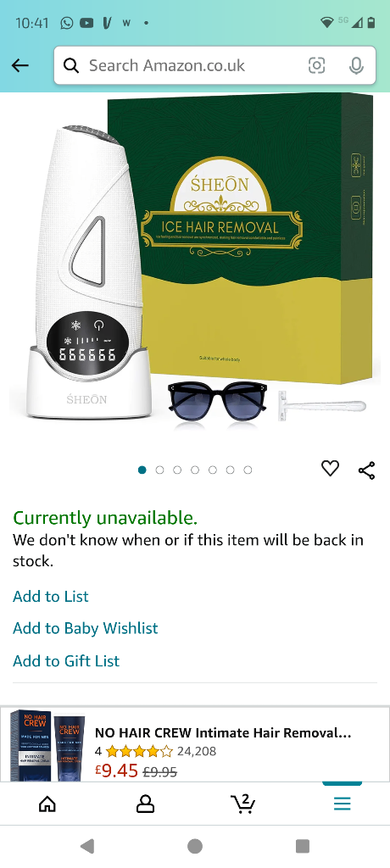This screenshot has width=390, height=868.
Task: Open the NO HAIR CREW product title
Action: coord(223,733)
